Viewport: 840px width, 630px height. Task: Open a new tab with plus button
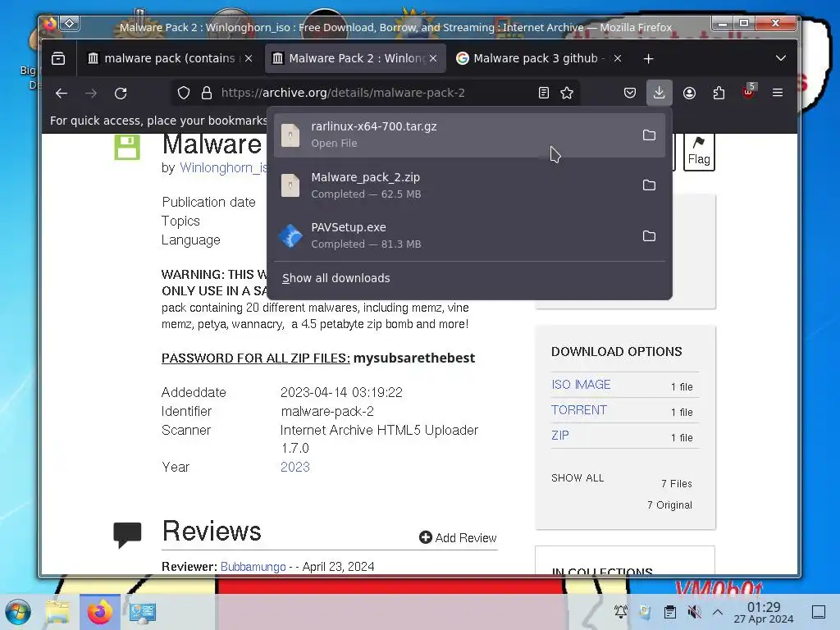coord(648,58)
